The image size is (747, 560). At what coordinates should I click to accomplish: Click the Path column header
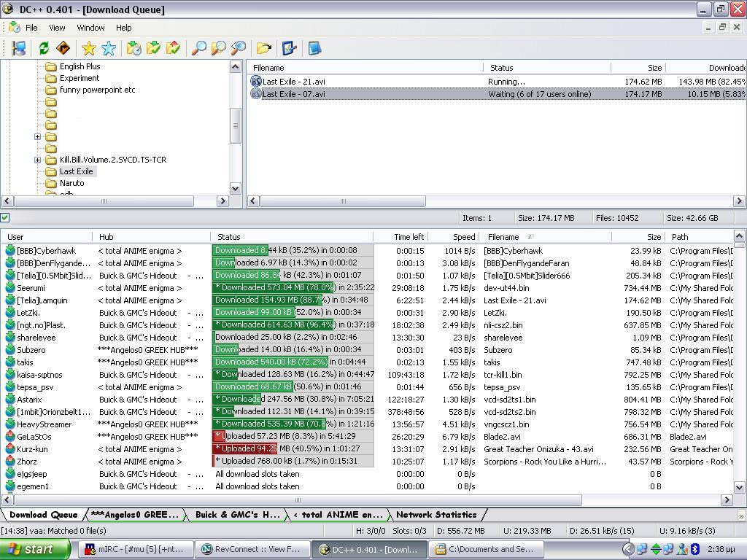pyautogui.click(x=700, y=237)
